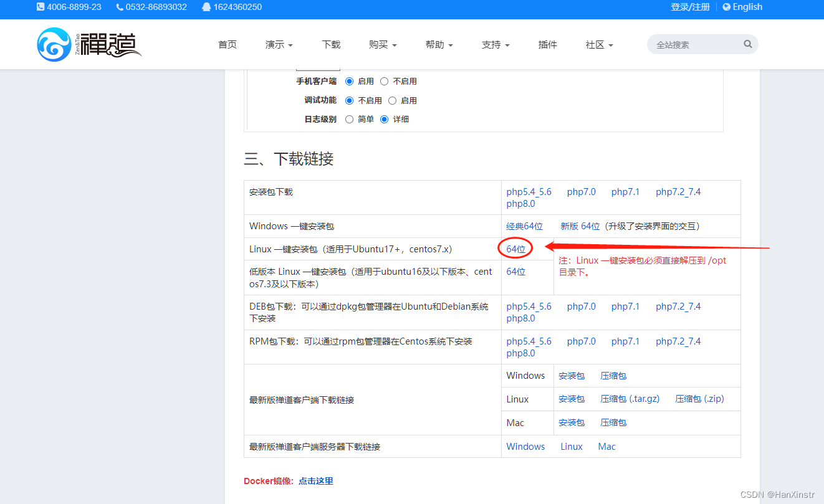Expand the 社区 dropdown menu
The width and height of the screenshot is (824, 504).
point(599,44)
